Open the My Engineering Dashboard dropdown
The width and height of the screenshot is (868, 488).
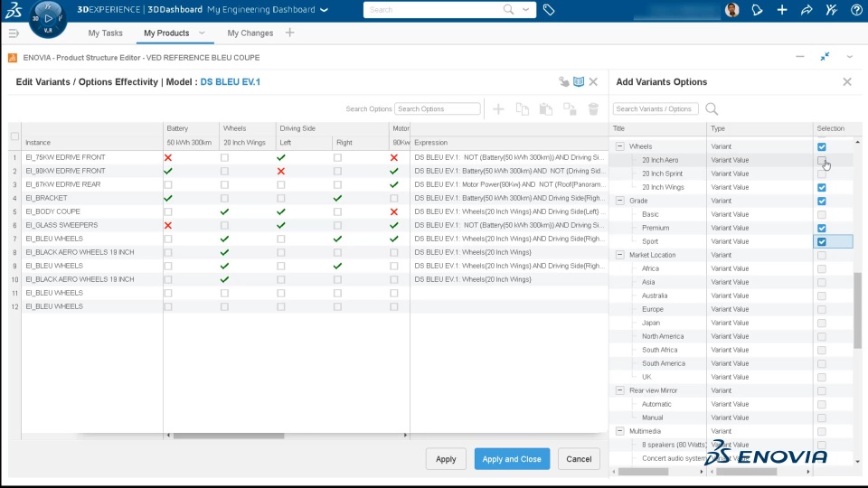(324, 10)
